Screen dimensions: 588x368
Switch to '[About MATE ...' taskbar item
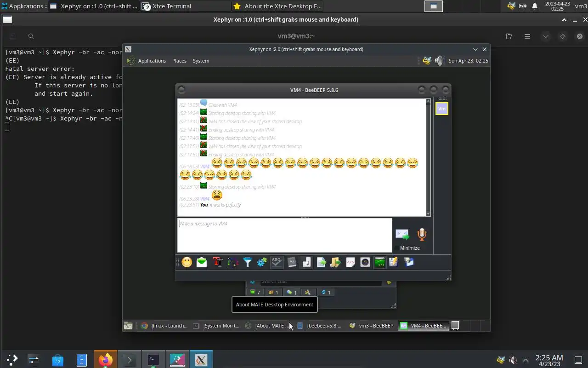click(x=268, y=326)
